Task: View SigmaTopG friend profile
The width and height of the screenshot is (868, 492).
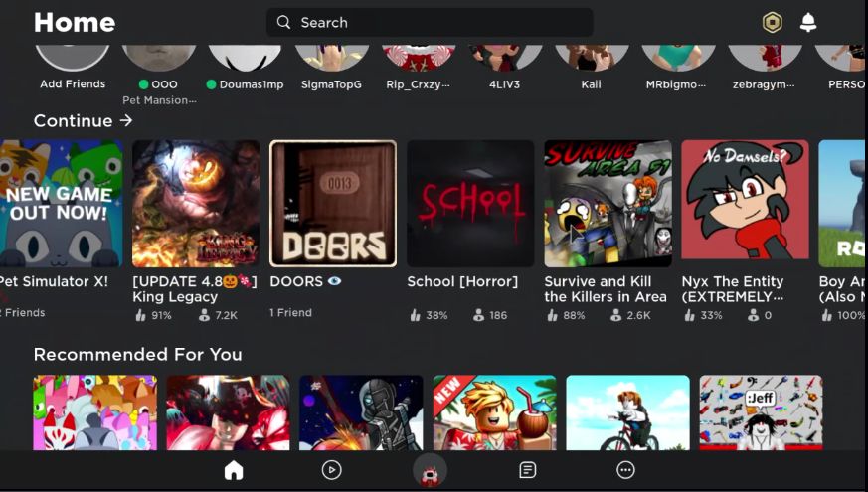Action: 331,60
